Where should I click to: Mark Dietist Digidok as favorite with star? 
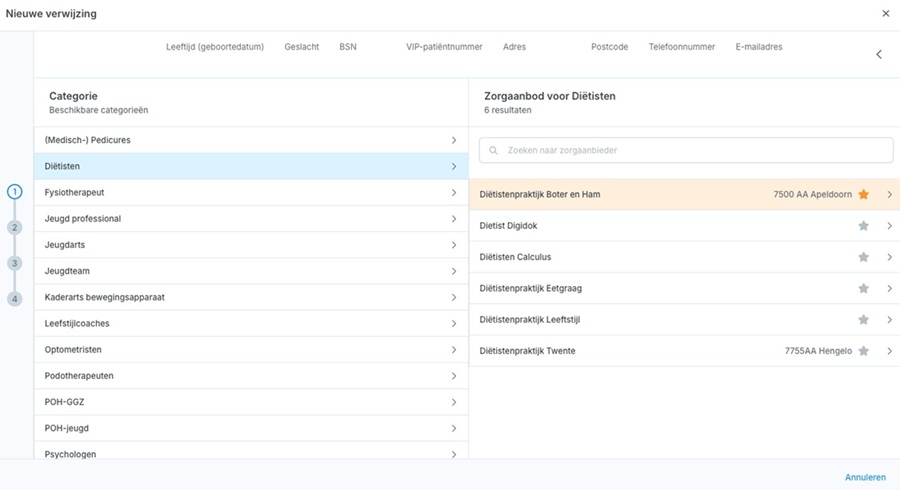click(x=863, y=226)
